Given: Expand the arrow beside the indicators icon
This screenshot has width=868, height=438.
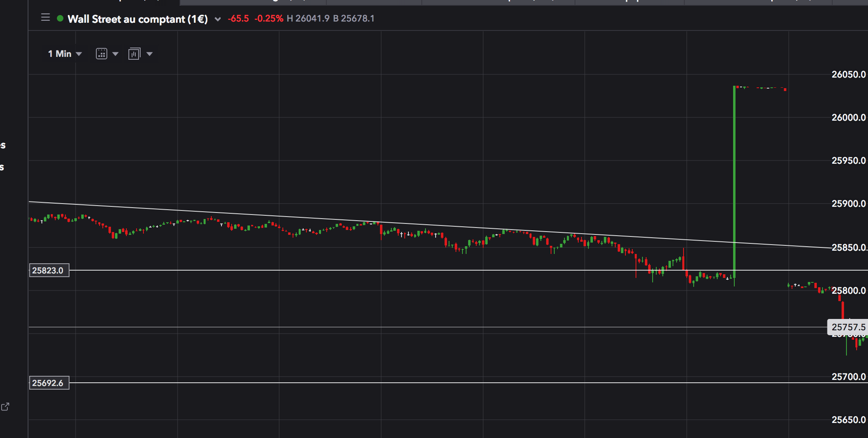Looking at the screenshot, I should 150,54.
